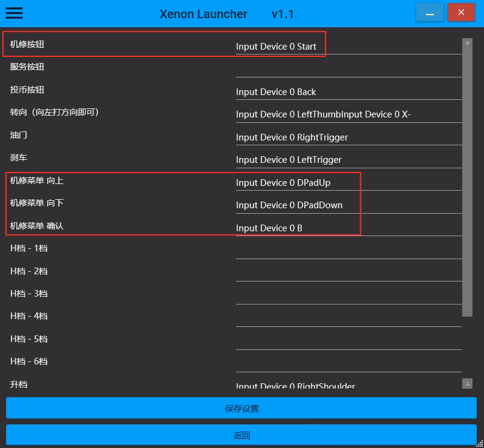Select the 油门 RightTrigger binding field
484x448 pixels.
click(348, 137)
